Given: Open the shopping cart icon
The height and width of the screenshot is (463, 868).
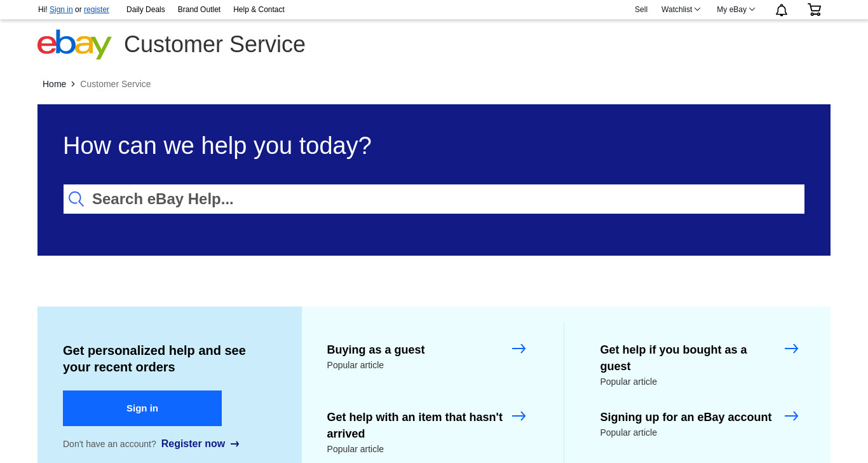Looking at the screenshot, I should (814, 10).
